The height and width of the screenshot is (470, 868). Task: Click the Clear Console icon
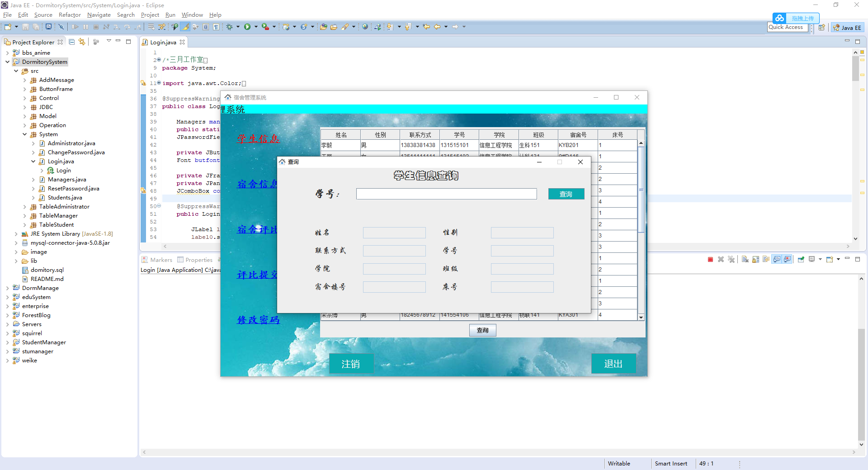tap(745, 259)
